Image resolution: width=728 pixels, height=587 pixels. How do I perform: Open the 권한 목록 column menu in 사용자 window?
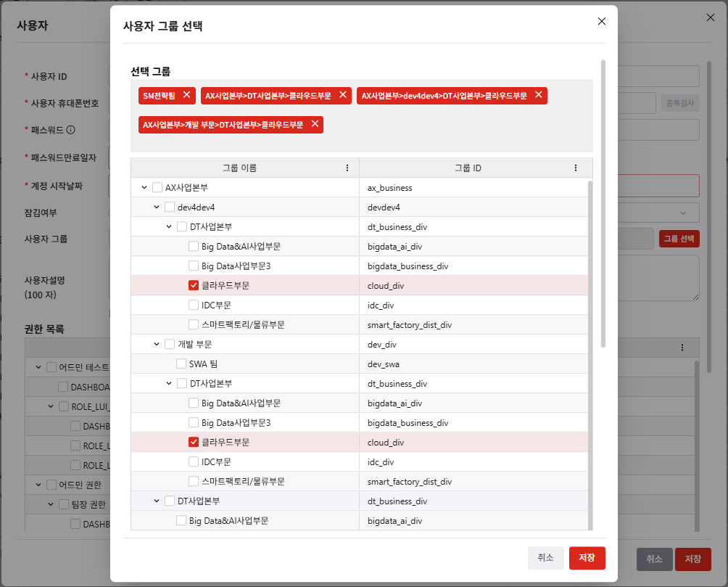[x=682, y=348]
